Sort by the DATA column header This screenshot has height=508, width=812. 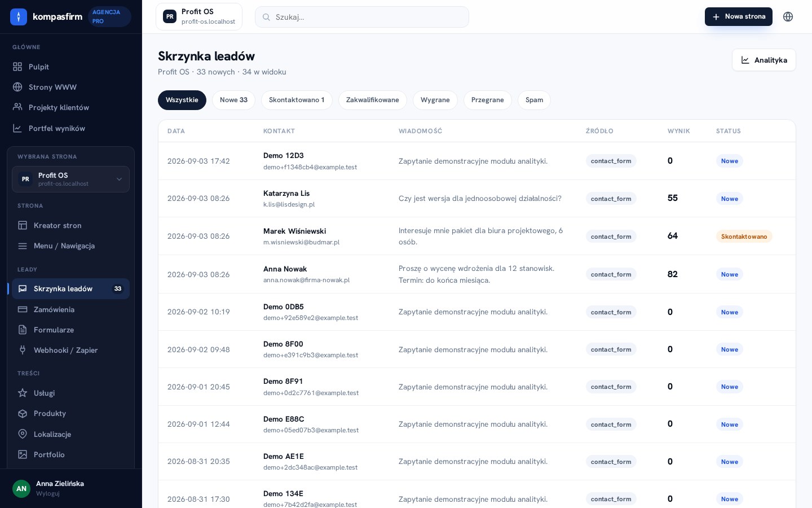click(176, 131)
